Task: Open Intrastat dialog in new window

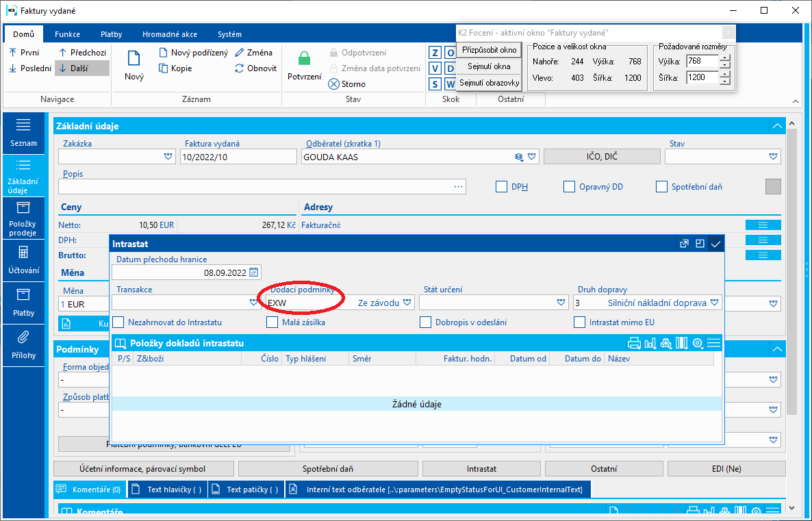Action: click(x=684, y=244)
